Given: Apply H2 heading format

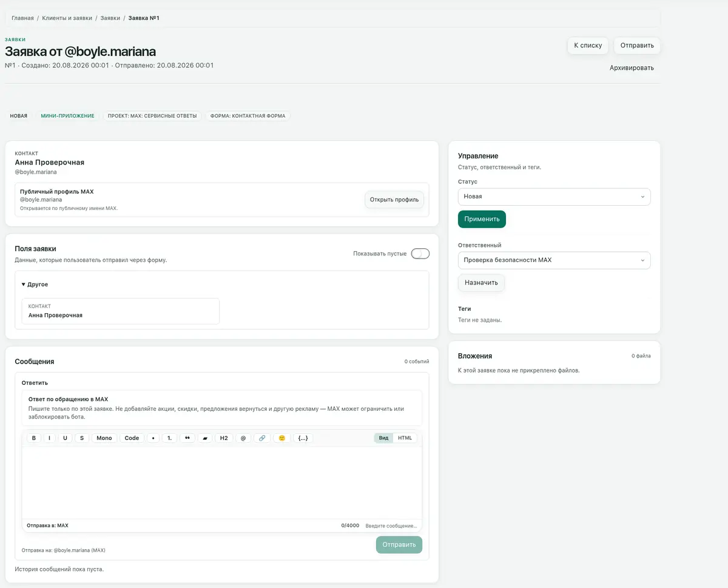Looking at the screenshot, I should (224, 438).
